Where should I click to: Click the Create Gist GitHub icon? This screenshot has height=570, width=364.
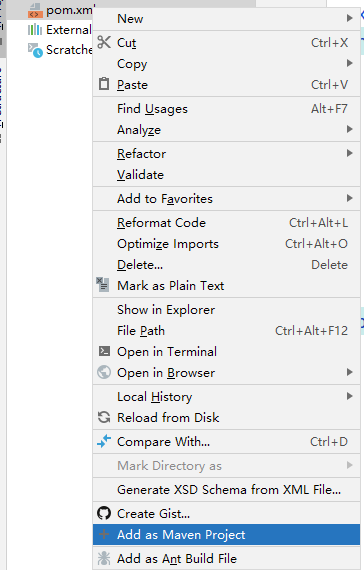coord(104,513)
